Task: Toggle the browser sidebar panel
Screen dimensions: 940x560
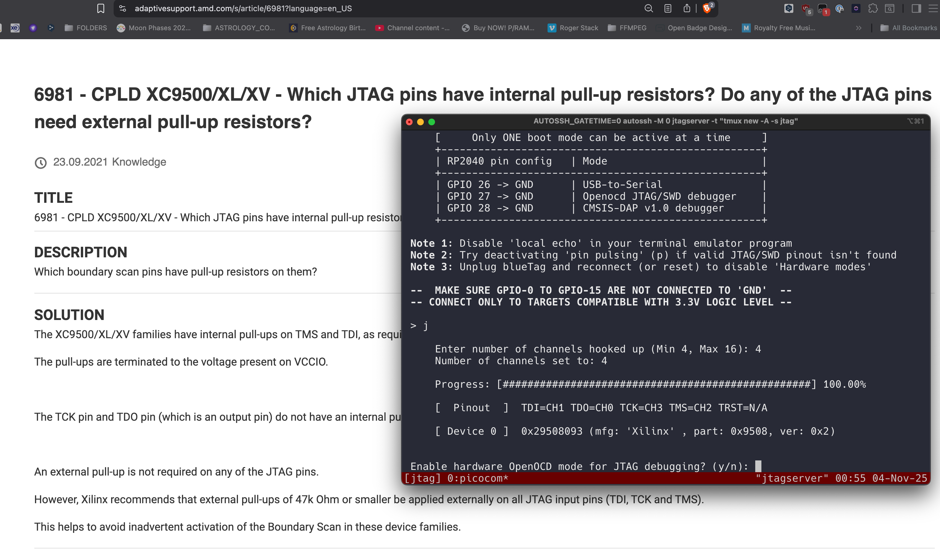Action: click(x=916, y=8)
